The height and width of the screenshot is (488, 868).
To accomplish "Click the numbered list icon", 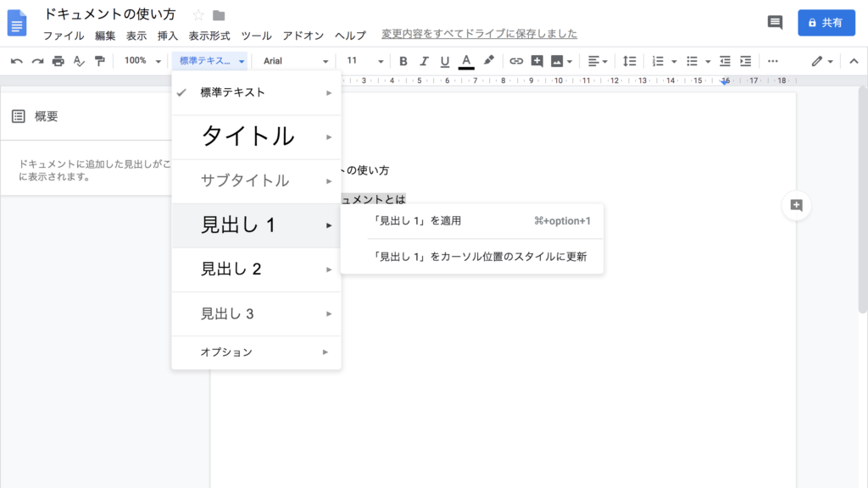I will point(658,61).
